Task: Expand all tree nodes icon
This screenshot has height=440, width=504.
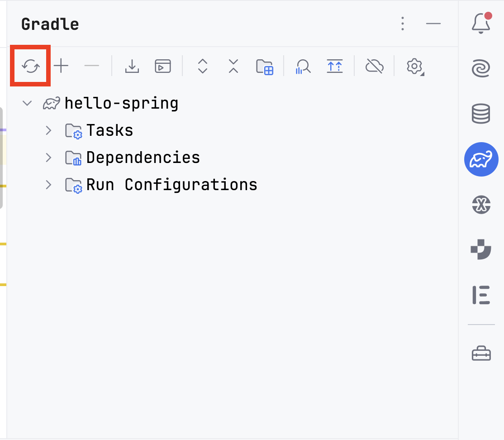Action: click(203, 66)
